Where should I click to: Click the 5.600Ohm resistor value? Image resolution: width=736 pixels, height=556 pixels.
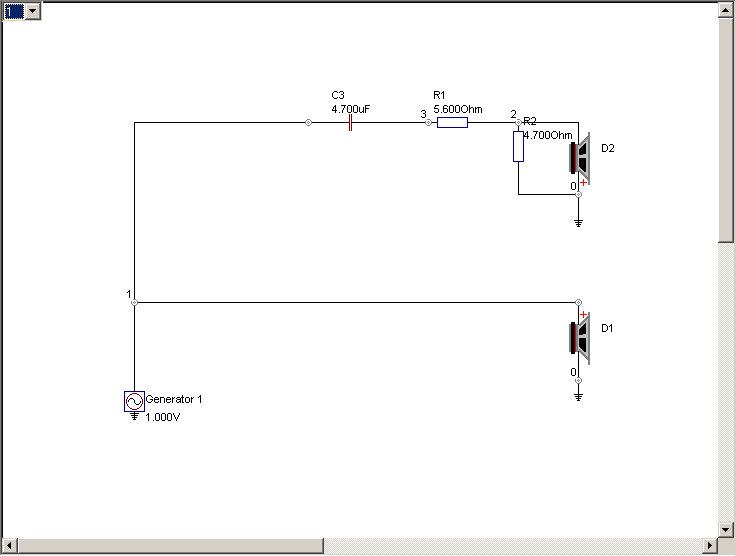click(x=458, y=109)
